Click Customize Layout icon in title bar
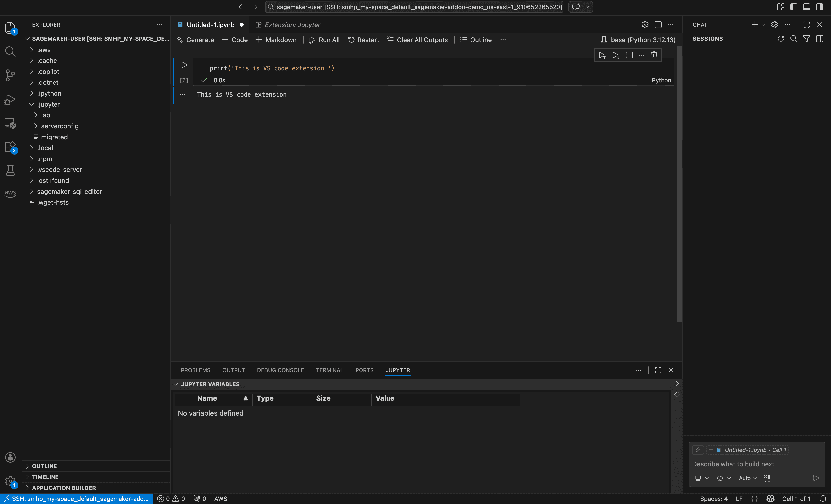The height and width of the screenshot is (504, 831). click(781, 7)
